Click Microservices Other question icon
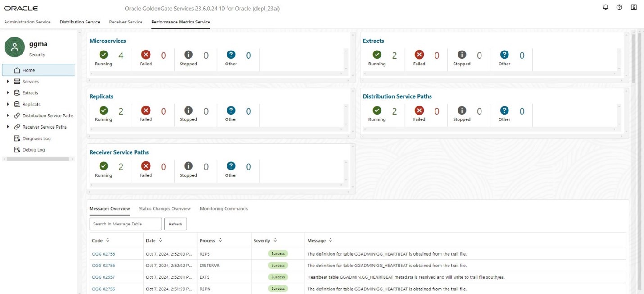 click(231, 55)
